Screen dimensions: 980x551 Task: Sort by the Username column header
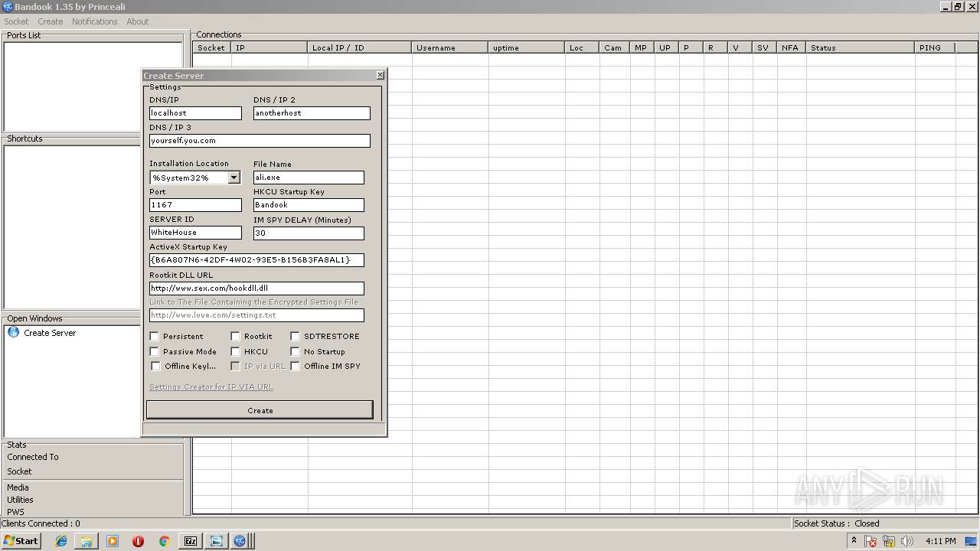click(x=450, y=47)
